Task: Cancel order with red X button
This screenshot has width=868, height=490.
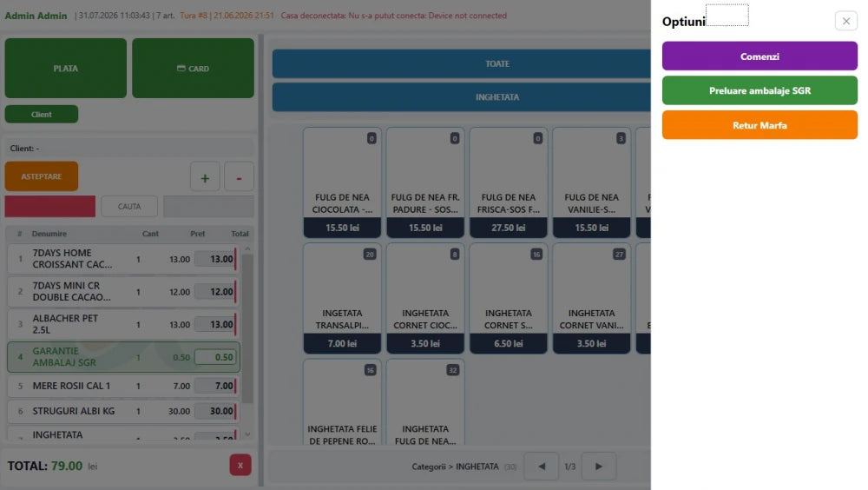Action: pos(240,465)
